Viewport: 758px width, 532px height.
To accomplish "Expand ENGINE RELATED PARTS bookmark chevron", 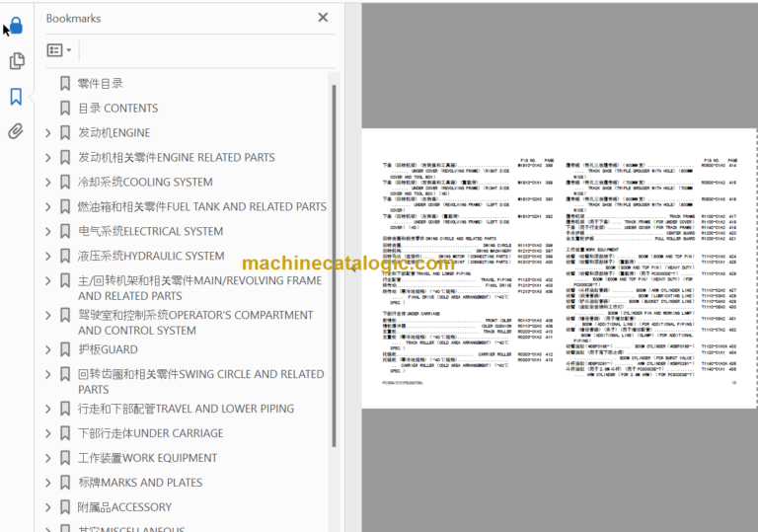I will click(47, 157).
